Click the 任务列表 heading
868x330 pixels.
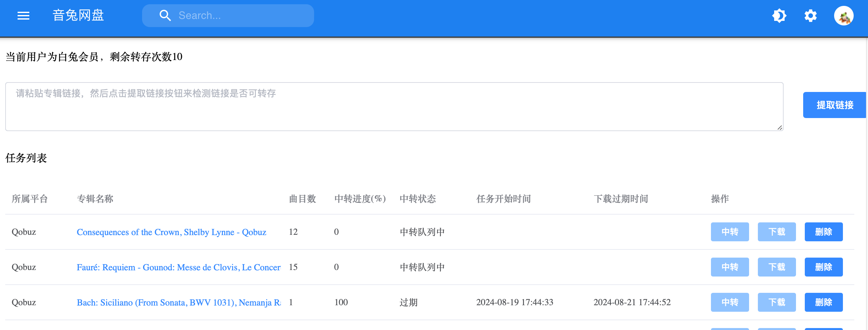26,158
